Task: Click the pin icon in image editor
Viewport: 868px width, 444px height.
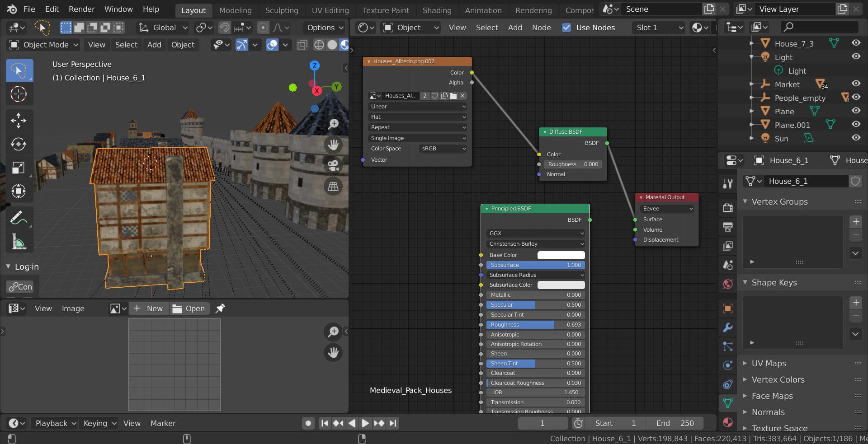Action: point(220,308)
